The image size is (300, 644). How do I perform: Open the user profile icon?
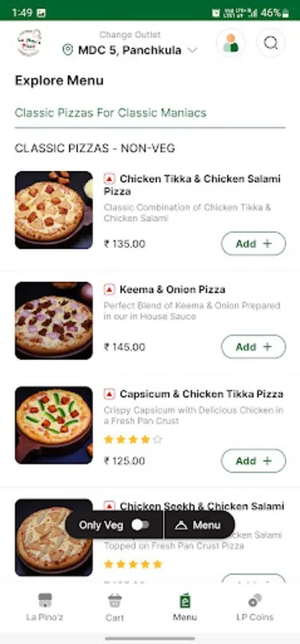click(231, 43)
